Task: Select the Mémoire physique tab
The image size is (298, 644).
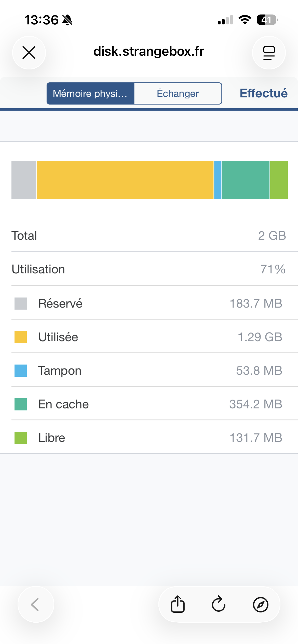Action: coord(90,93)
